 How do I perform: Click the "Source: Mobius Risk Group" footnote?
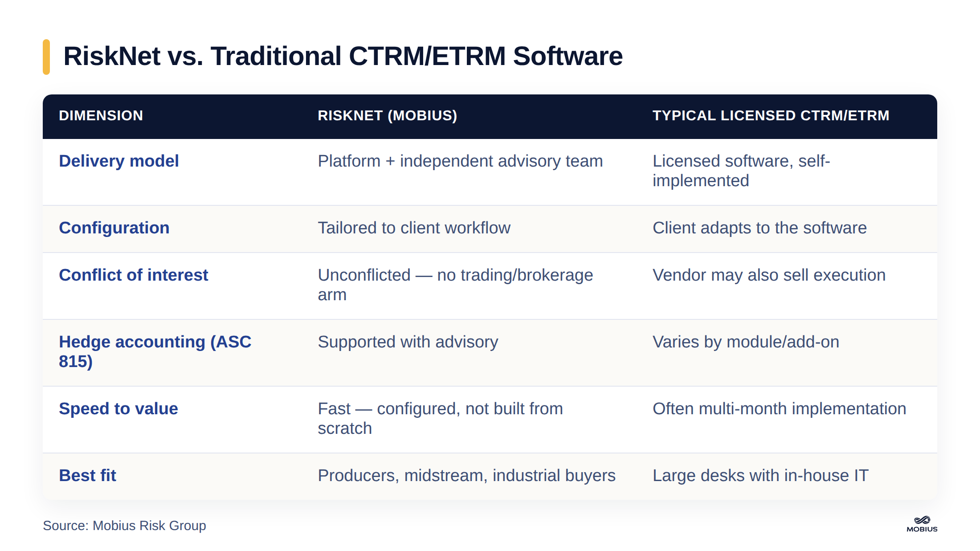click(124, 526)
